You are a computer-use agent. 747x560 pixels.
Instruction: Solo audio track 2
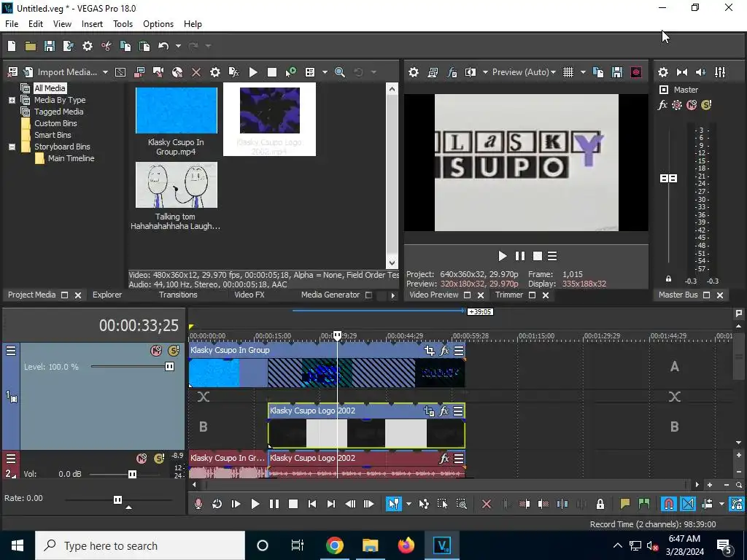click(159, 459)
